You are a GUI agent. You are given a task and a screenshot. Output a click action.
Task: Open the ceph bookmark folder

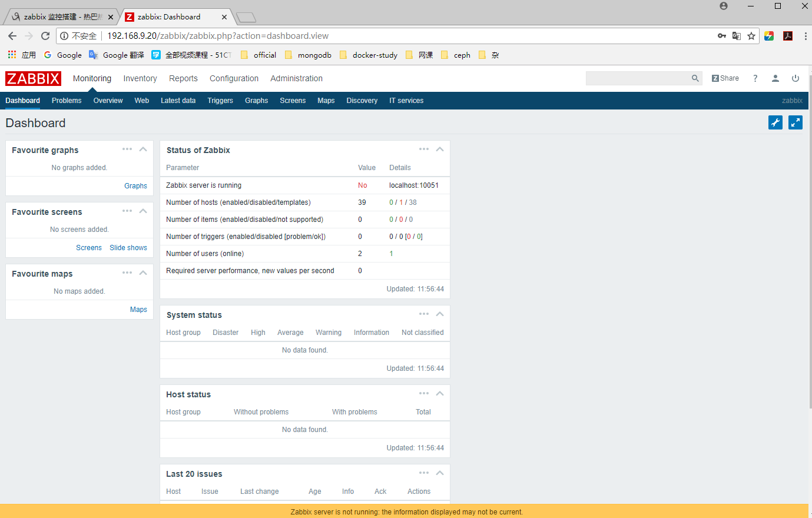tap(456, 55)
